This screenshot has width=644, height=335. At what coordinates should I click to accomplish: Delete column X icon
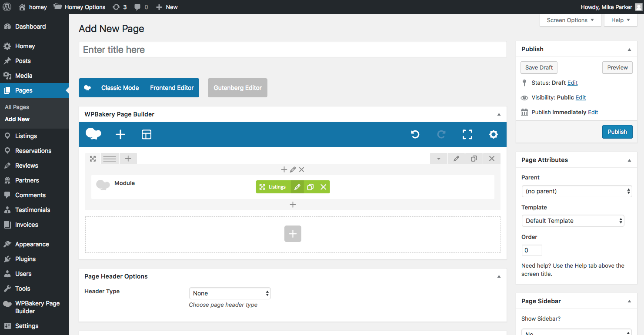click(302, 169)
